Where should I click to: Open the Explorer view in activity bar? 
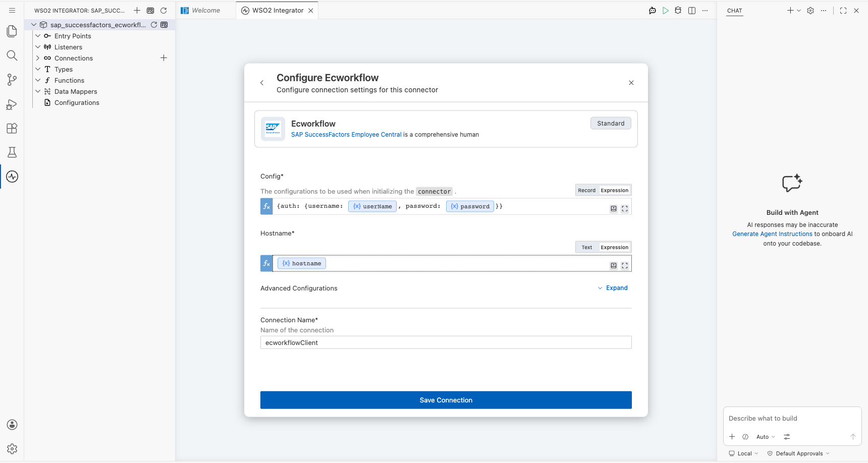12,31
